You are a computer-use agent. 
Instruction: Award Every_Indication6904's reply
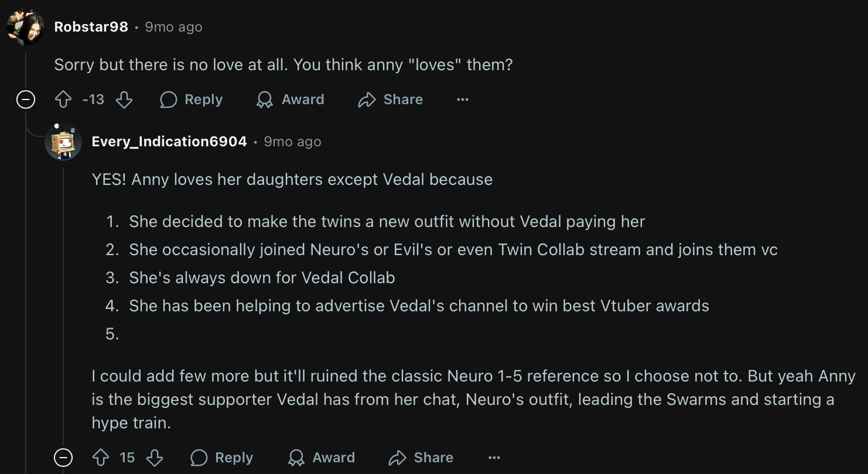(x=322, y=458)
